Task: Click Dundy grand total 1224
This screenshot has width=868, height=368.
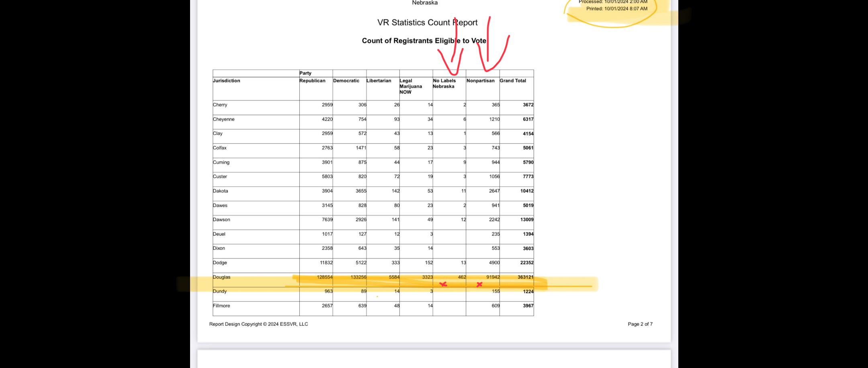Action: coord(528,292)
